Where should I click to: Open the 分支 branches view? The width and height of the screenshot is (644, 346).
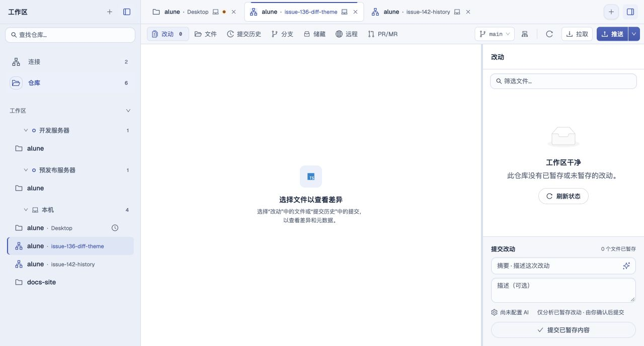(282, 34)
